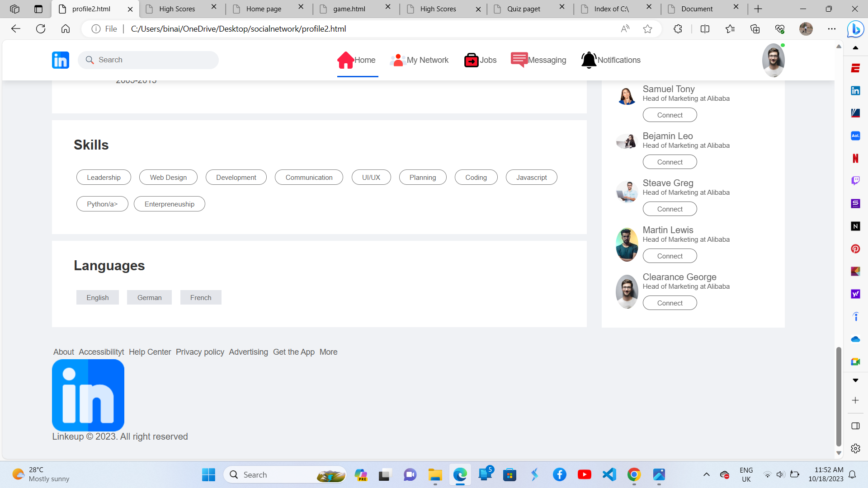Click Twitch icon in Edge sidebar
The width and height of the screenshot is (868, 488).
tap(855, 181)
